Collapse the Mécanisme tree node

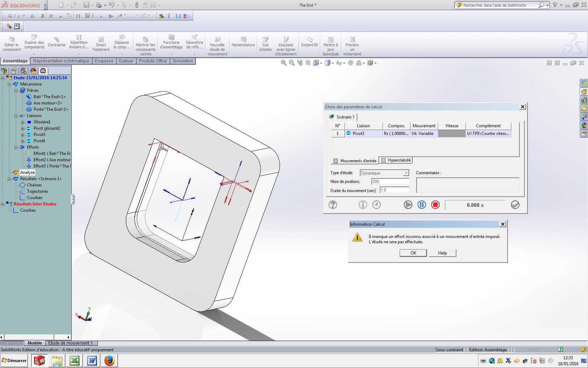[9, 84]
